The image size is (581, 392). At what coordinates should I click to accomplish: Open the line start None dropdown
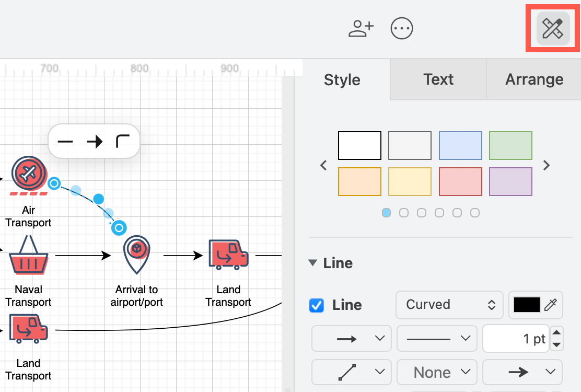pos(437,372)
